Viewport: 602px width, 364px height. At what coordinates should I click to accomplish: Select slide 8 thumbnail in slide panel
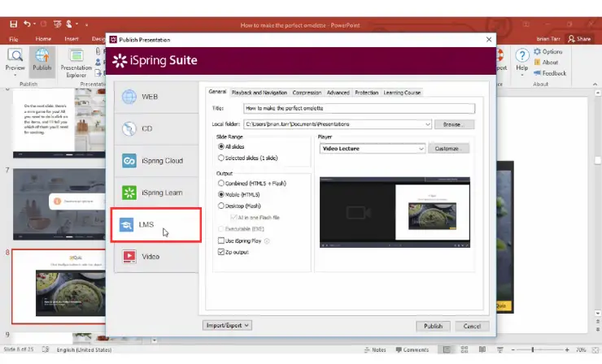(x=59, y=286)
